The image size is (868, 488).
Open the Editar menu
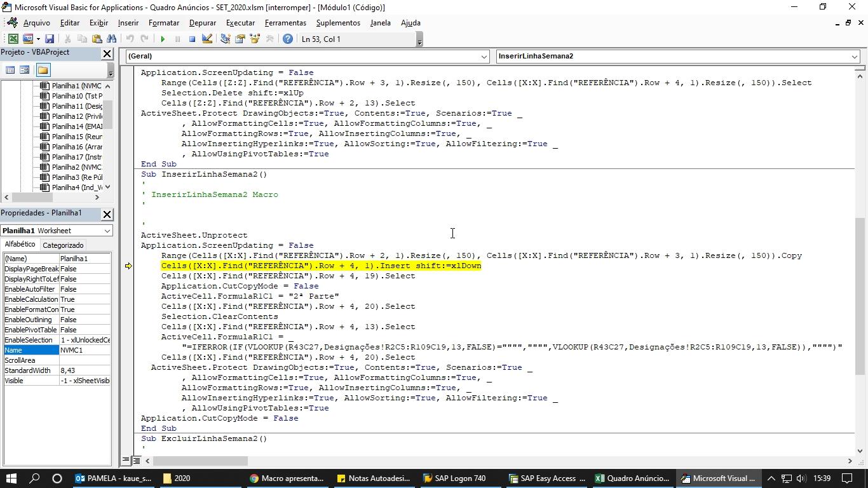pos(70,23)
